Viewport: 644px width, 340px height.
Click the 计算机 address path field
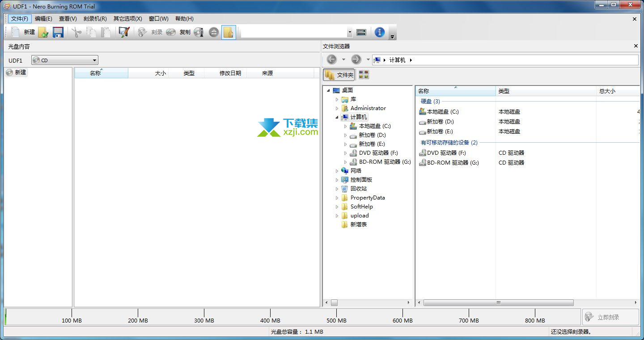click(505, 60)
